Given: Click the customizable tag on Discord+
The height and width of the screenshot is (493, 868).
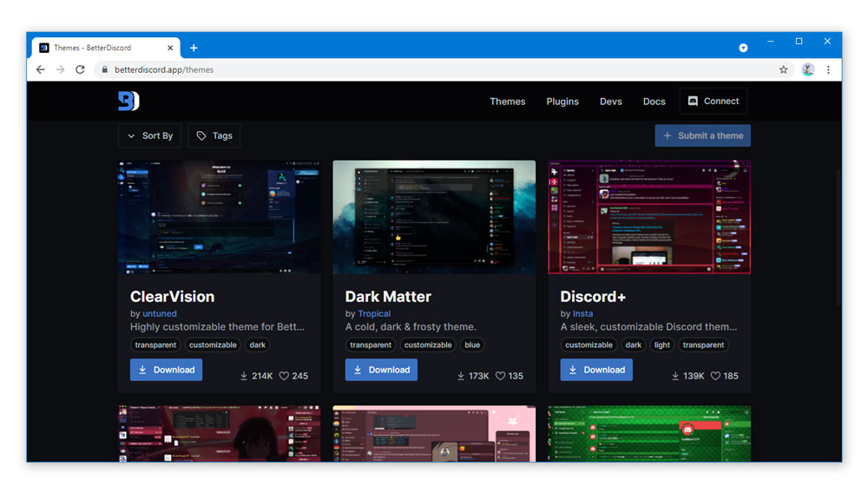Looking at the screenshot, I should [589, 345].
